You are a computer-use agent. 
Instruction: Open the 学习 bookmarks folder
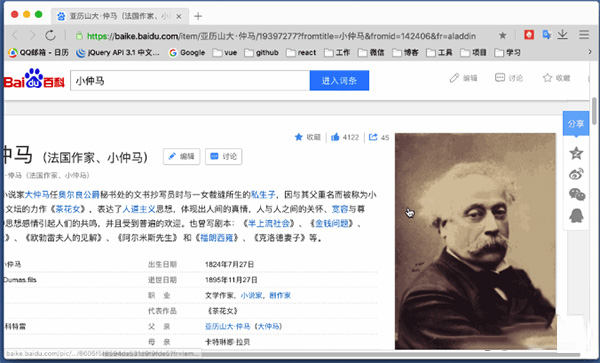[x=507, y=53]
